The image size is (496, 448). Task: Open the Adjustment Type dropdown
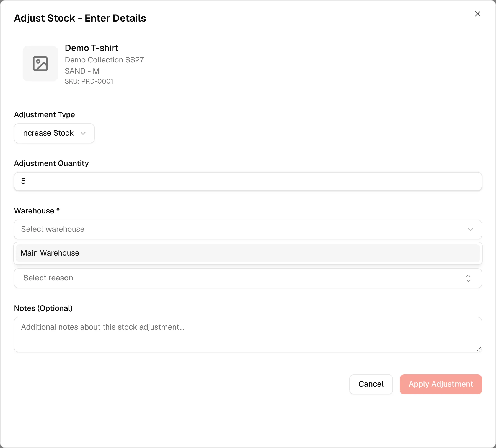pos(54,133)
